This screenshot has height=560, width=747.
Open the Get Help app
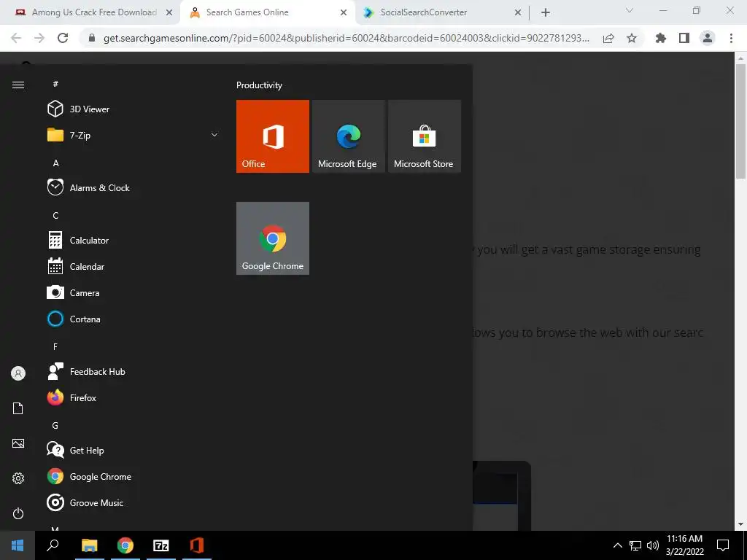point(133,451)
